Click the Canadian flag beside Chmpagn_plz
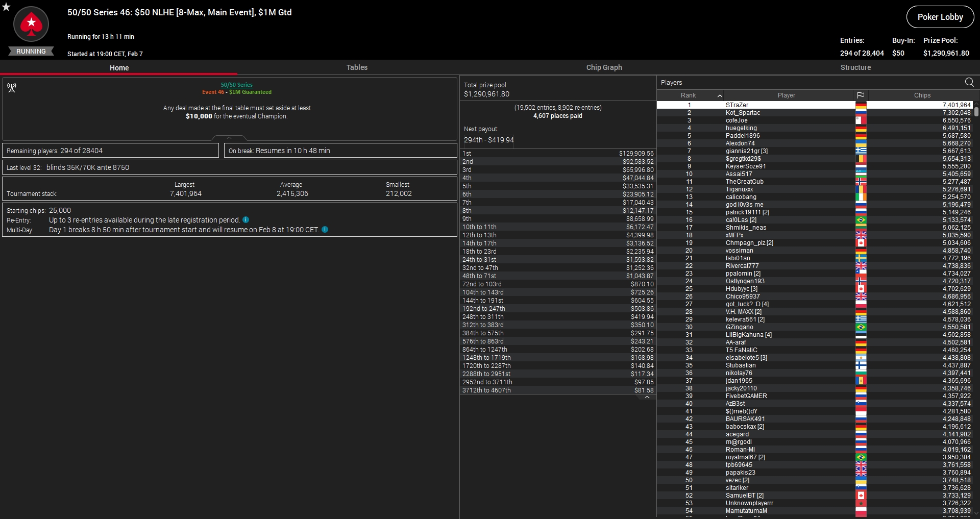 click(861, 243)
